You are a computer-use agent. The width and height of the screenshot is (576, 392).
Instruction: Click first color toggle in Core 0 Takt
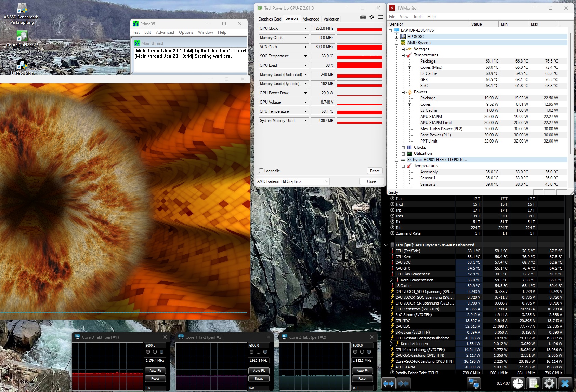(148, 352)
